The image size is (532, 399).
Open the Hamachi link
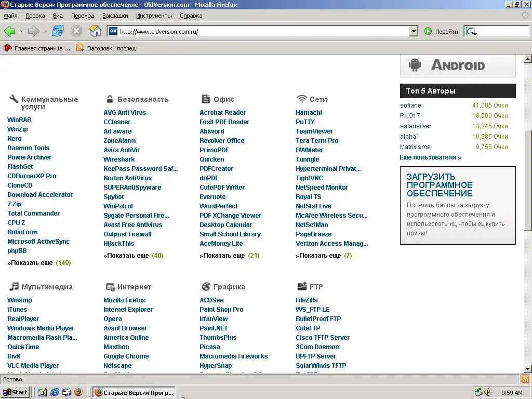click(309, 112)
